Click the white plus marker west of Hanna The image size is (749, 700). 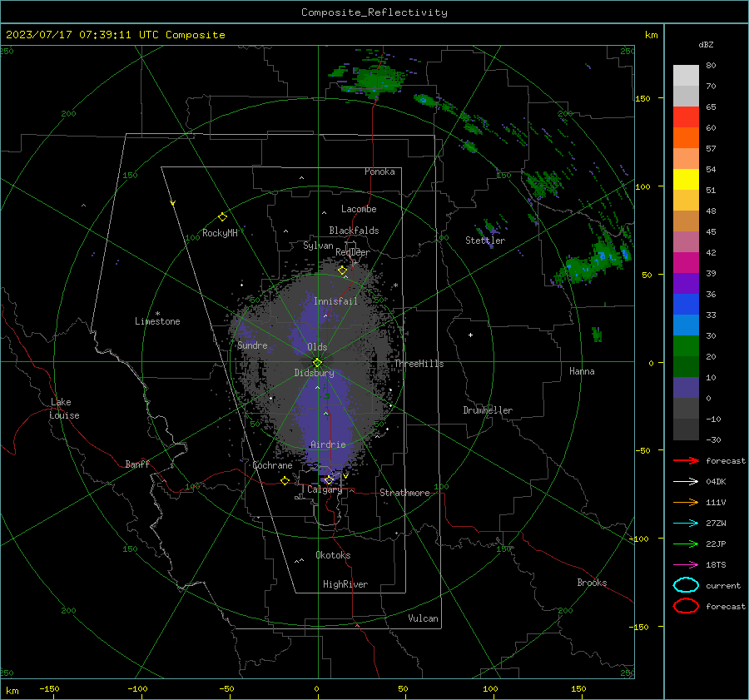click(x=470, y=335)
